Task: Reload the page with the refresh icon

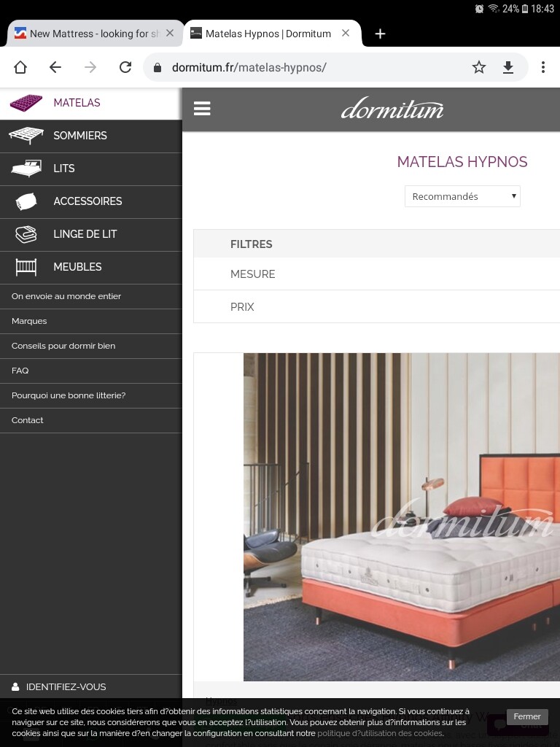Action: (x=125, y=67)
